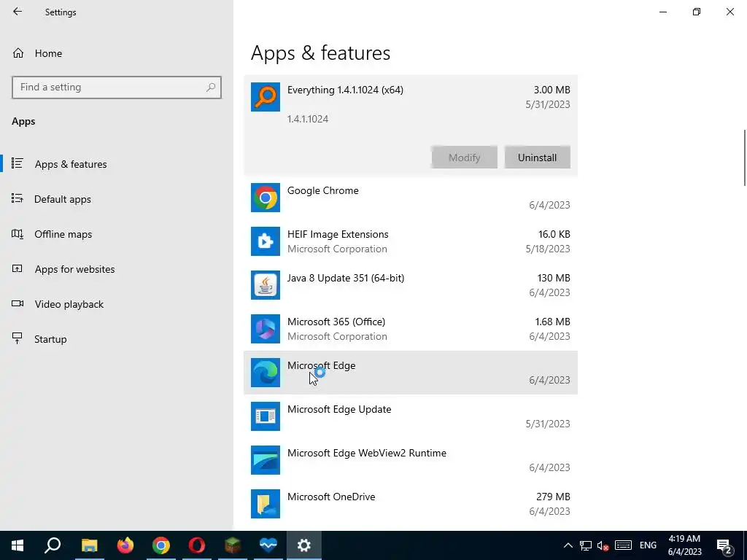Click the Default apps sidebar icon
This screenshot has height=560, width=747.
(18, 198)
